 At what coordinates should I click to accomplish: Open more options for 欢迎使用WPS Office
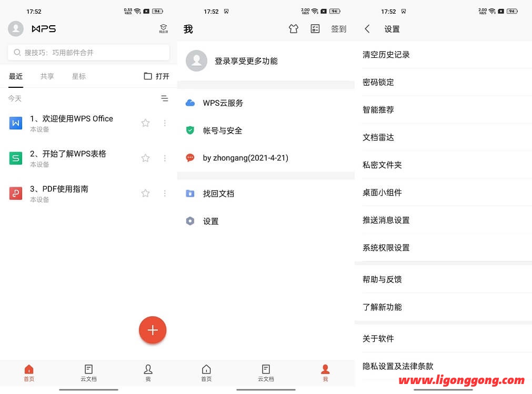click(165, 123)
